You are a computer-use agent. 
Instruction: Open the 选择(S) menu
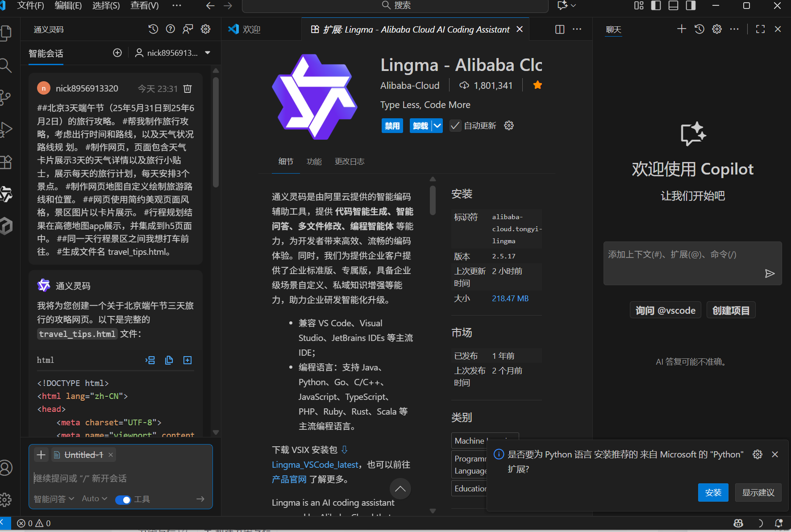click(x=106, y=5)
